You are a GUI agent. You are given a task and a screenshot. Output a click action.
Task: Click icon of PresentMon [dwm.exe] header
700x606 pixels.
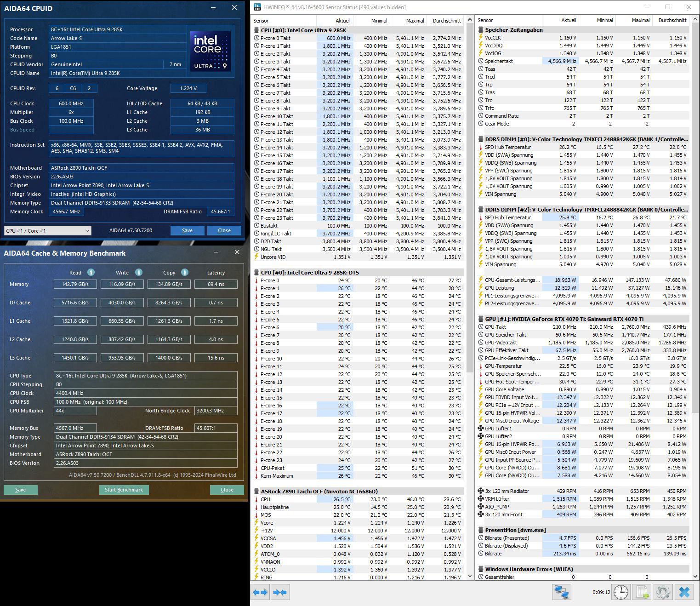coord(481,530)
